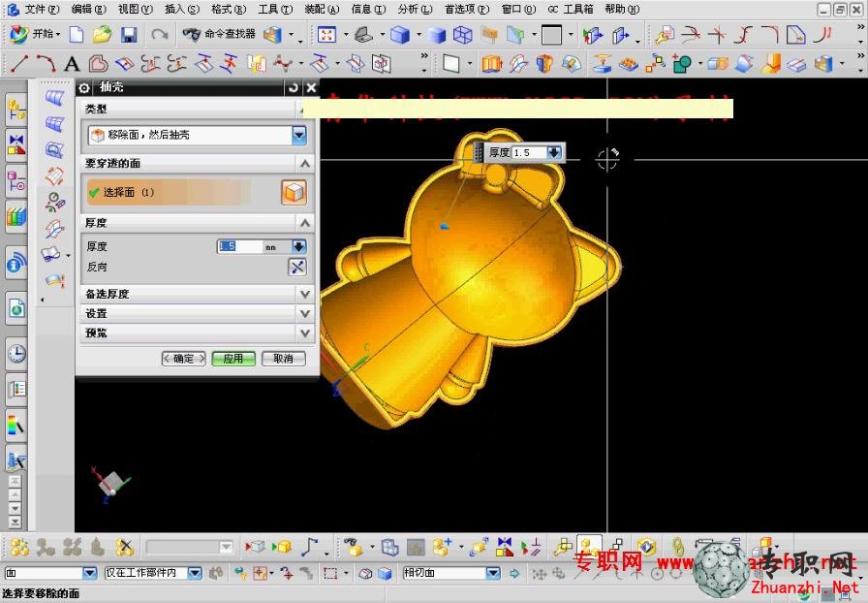Open the grey background color square

coord(551,36)
